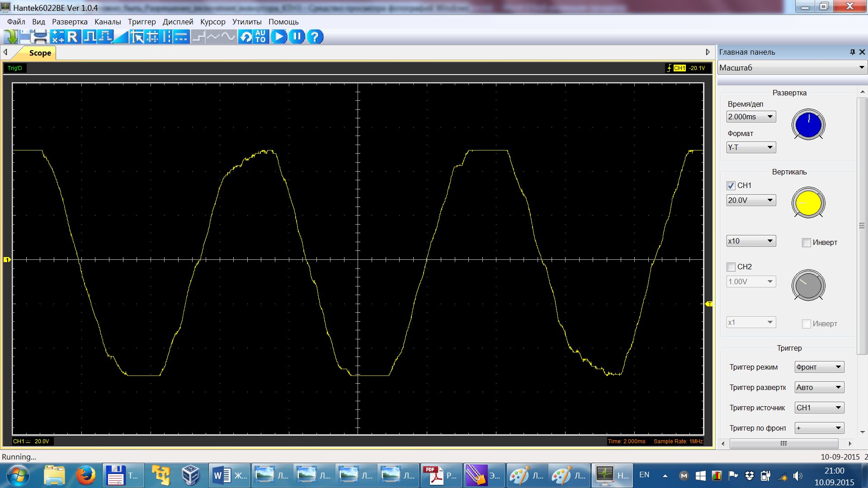This screenshot has width=868, height=488.
Task: Open the Триггер menu
Action: (142, 22)
